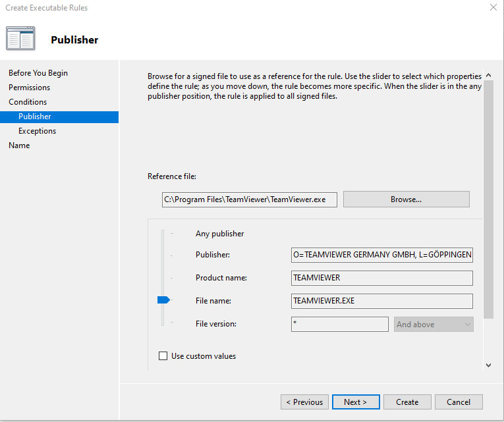504x422 pixels.
Task: Click the Product name field TEAMVIEWER
Action: point(382,278)
